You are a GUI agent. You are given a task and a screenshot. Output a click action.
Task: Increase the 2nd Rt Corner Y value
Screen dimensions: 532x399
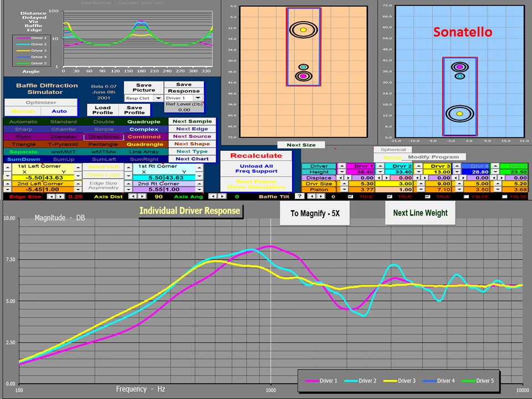pos(199,184)
